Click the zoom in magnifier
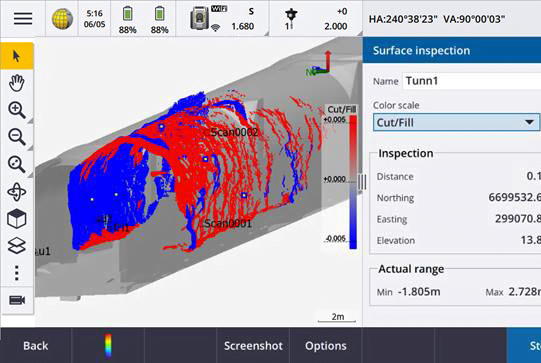The image size is (541, 363). coord(17,110)
